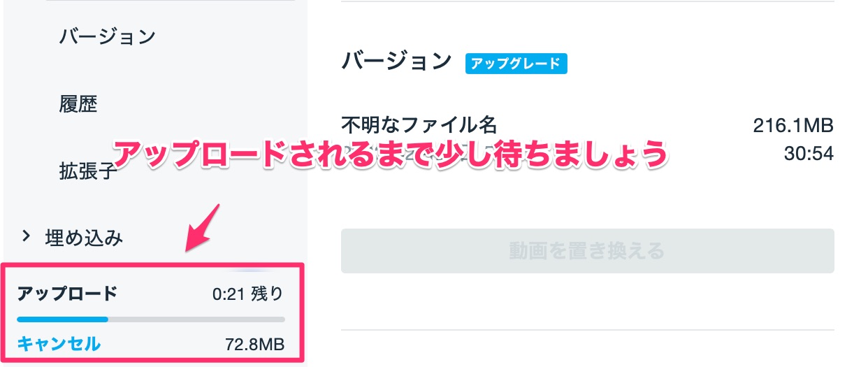
Task: Click the バージョン heading in main panel
Action: click(x=396, y=62)
